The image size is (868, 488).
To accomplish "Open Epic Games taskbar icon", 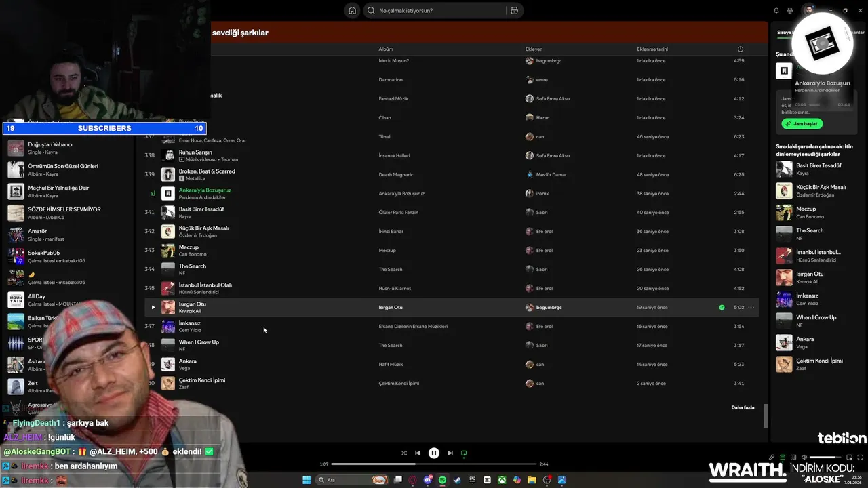I will coord(472,480).
